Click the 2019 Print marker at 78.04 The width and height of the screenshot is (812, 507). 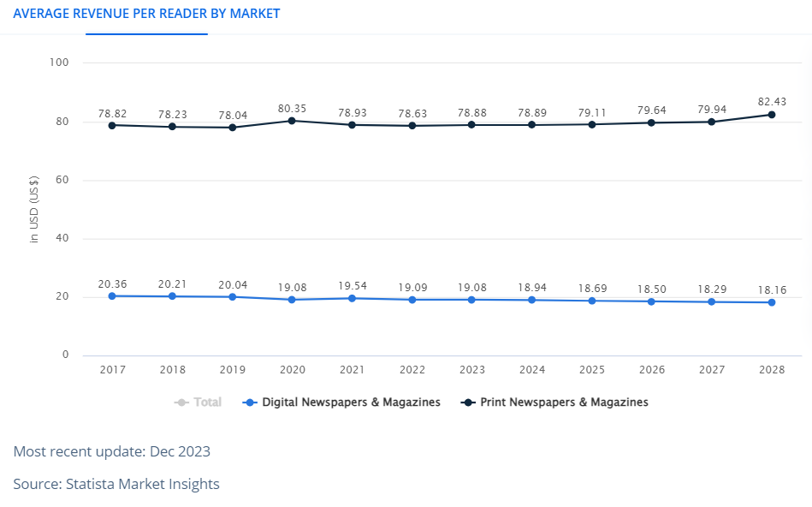(232, 128)
